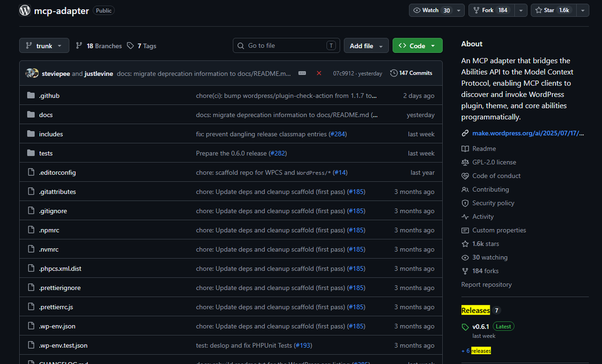602x364 pixels.
Task: Open the justlevine author link
Action: point(99,74)
